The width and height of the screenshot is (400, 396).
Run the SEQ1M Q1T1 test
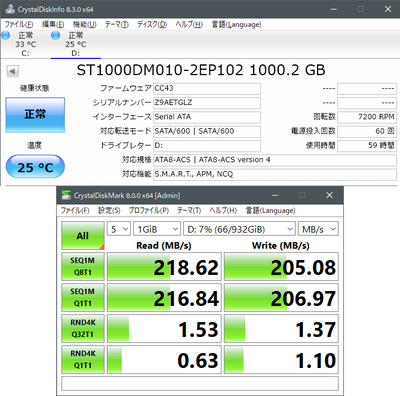click(x=83, y=297)
